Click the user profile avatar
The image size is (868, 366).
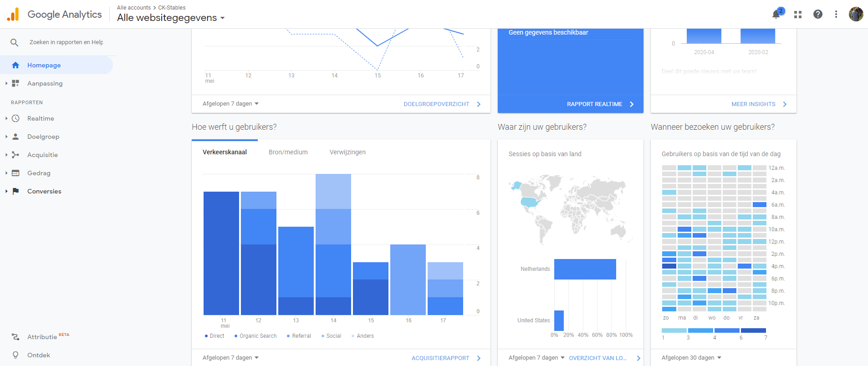[x=856, y=15]
